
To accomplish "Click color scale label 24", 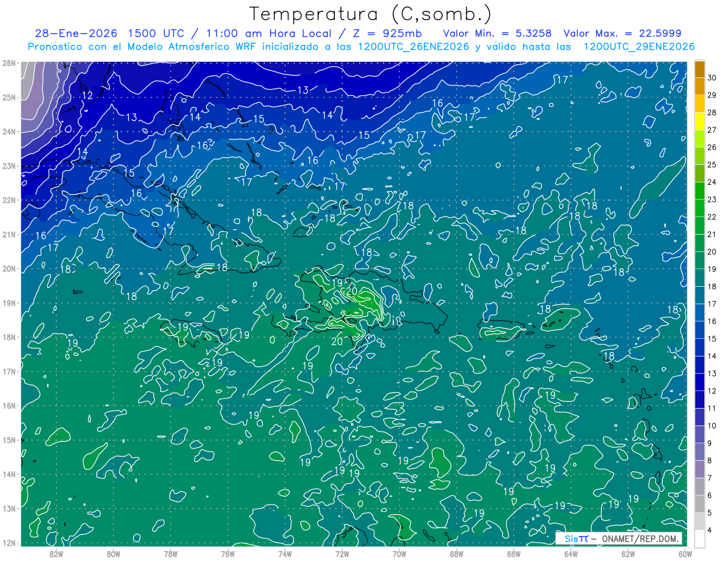I will point(712,182).
